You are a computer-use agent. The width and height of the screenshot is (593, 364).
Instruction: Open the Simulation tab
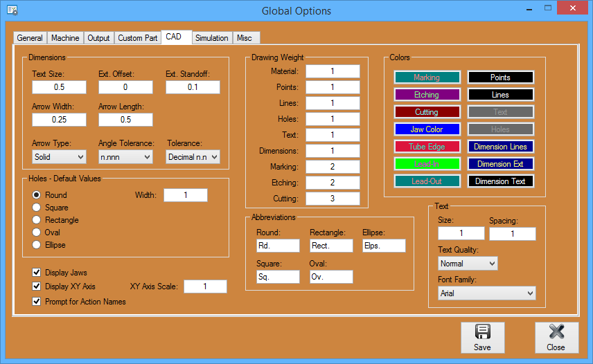[x=212, y=38]
